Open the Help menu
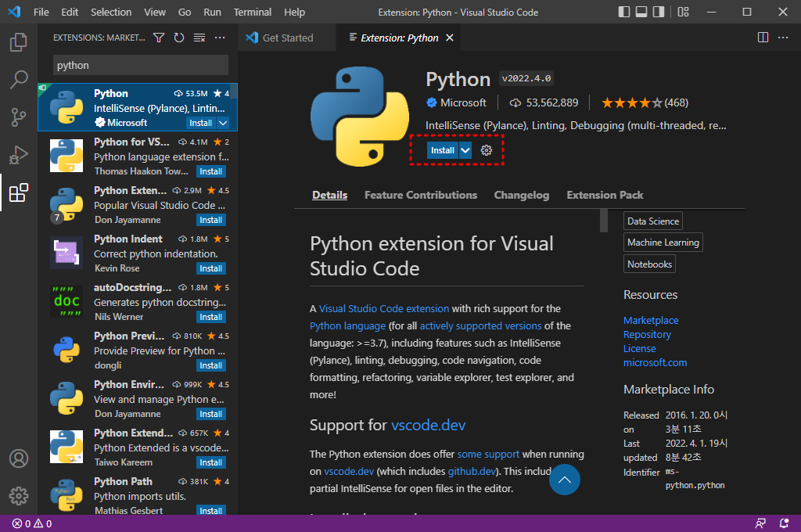This screenshot has width=801, height=532. (294, 12)
